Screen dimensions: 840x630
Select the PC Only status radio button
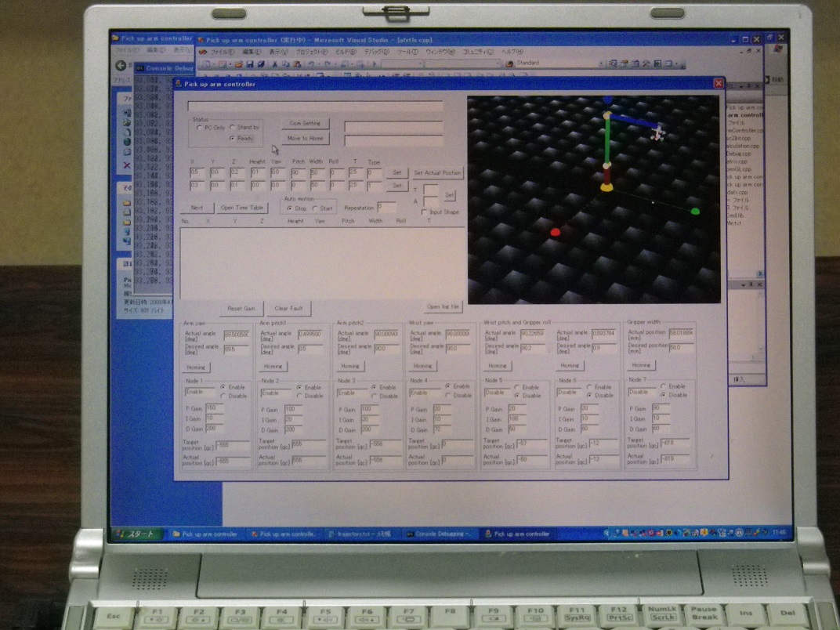click(x=199, y=128)
